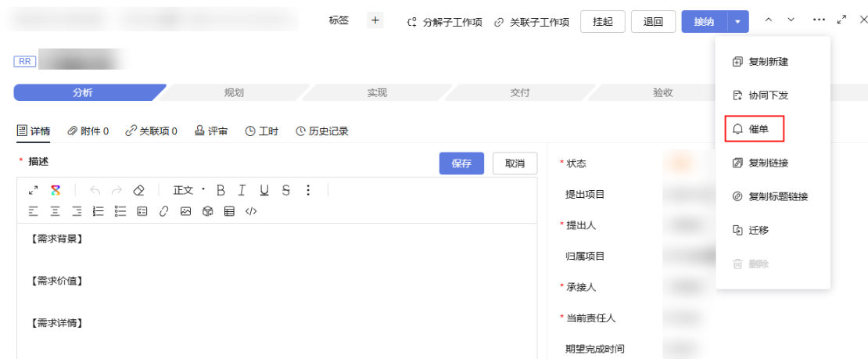Insert an image into the description

[x=185, y=211]
